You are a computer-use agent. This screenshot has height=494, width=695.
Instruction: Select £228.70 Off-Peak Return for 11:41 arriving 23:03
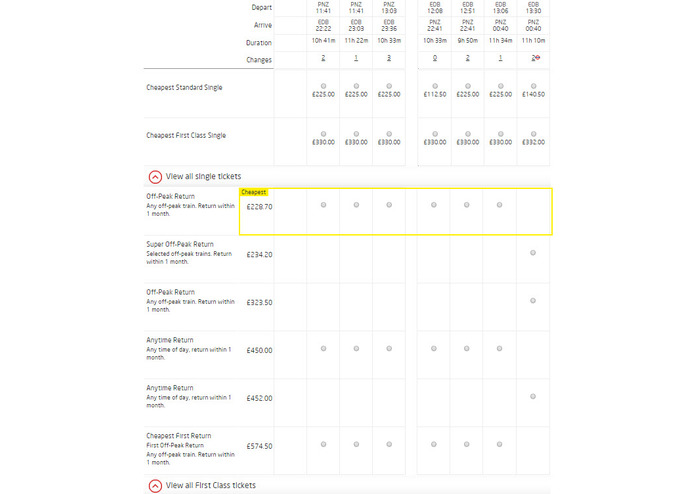[356, 205]
